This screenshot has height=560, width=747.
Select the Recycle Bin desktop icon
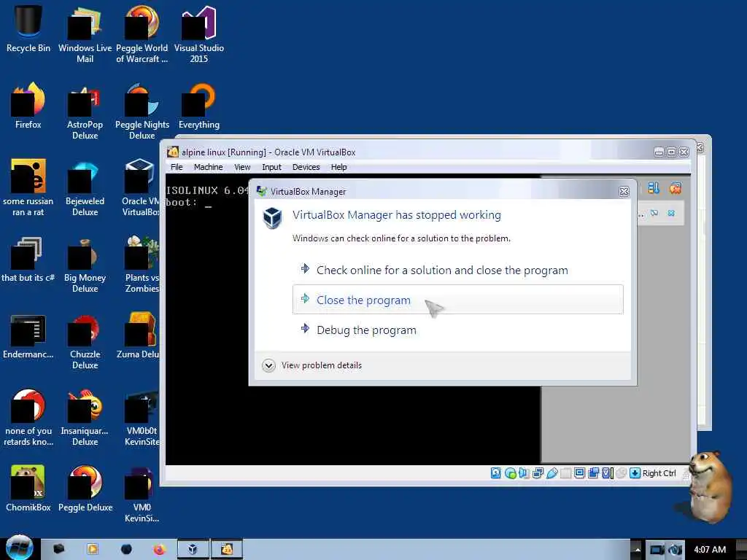tap(28, 30)
